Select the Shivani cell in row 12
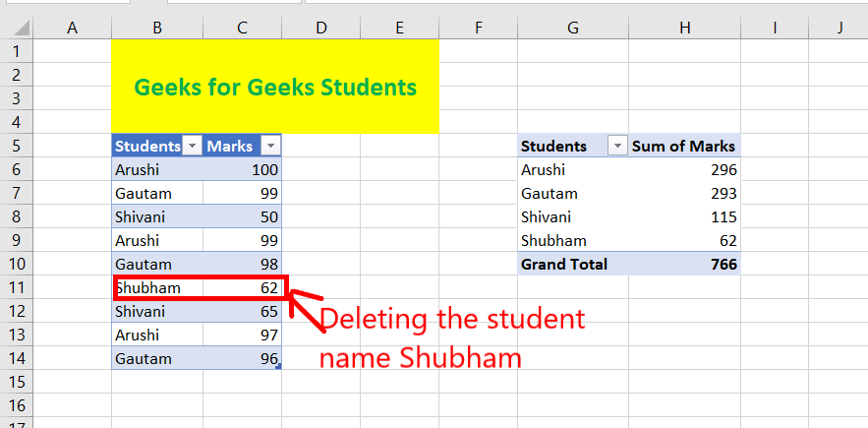The width and height of the screenshot is (868, 428). click(157, 311)
